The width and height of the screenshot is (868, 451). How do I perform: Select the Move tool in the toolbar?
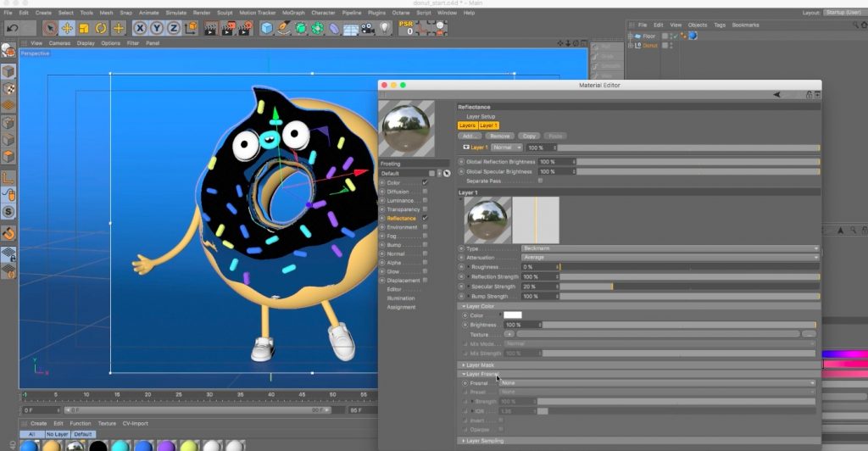click(x=67, y=28)
